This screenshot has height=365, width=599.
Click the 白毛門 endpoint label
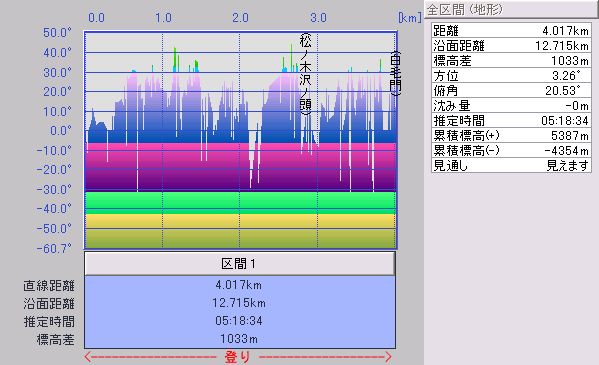[x=395, y=73]
